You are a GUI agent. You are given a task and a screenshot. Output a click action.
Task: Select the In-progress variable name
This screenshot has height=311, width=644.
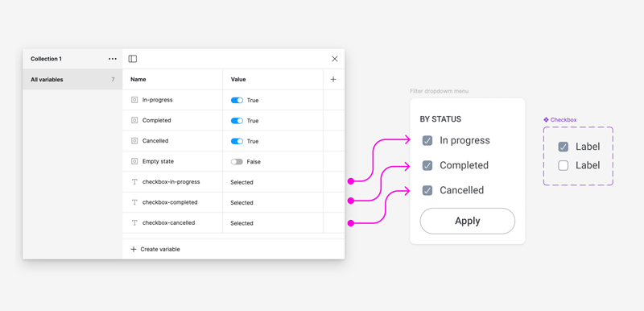coord(157,100)
